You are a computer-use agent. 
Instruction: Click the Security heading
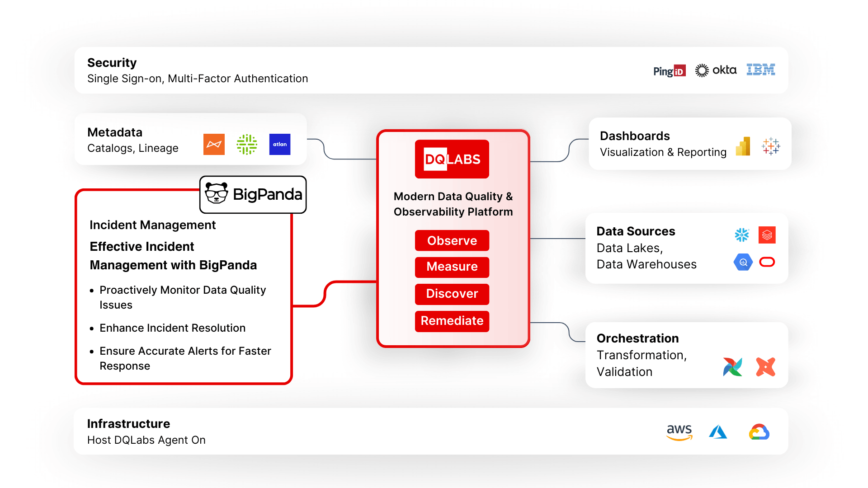coord(112,62)
